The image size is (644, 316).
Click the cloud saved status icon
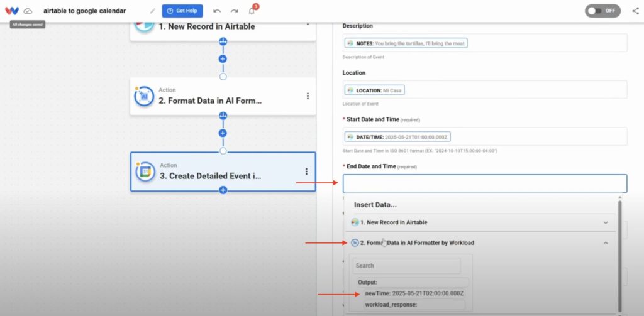[28, 11]
